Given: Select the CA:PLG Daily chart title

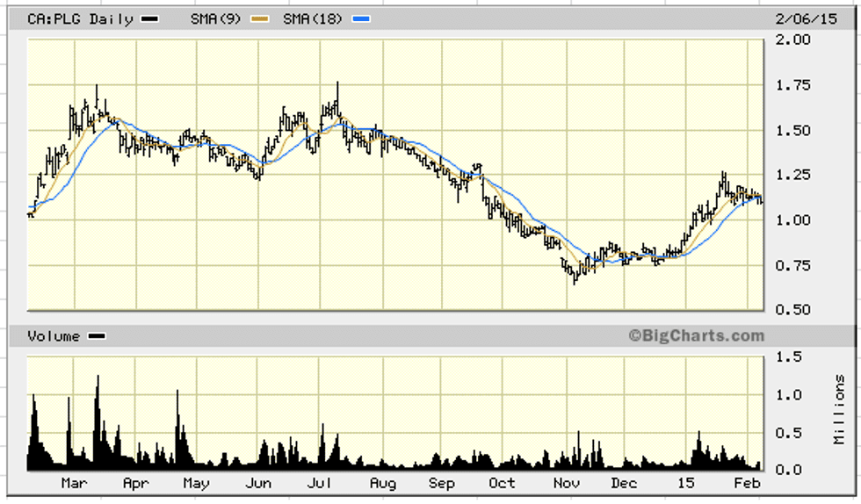Looking at the screenshot, I should pyautogui.click(x=80, y=18).
